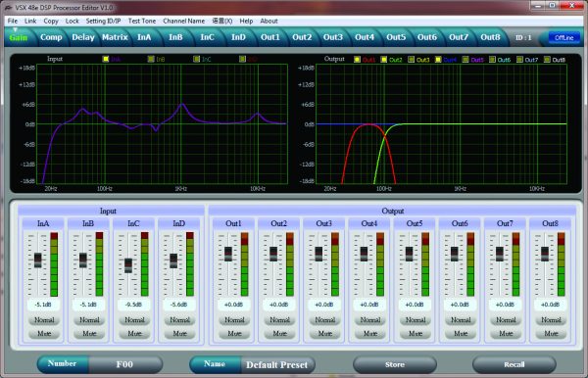Screen dimensions: 588x378
Task: Click the Name label button
Action: [x=215, y=364]
